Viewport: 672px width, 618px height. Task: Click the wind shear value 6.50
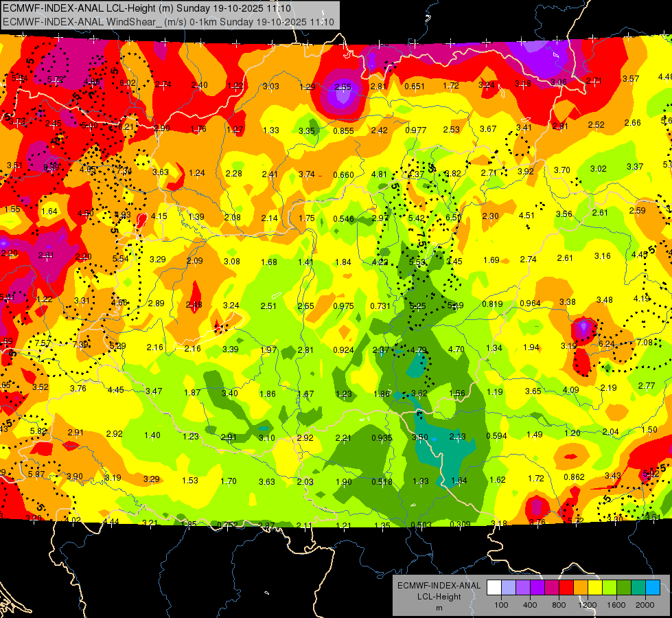[x=454, y=218]
